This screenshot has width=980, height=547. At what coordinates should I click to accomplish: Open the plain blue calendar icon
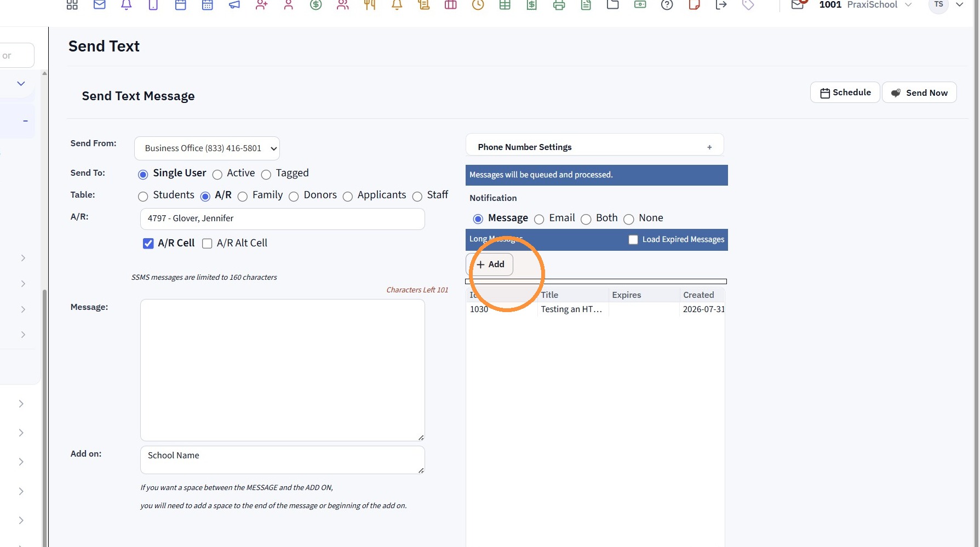180,5
